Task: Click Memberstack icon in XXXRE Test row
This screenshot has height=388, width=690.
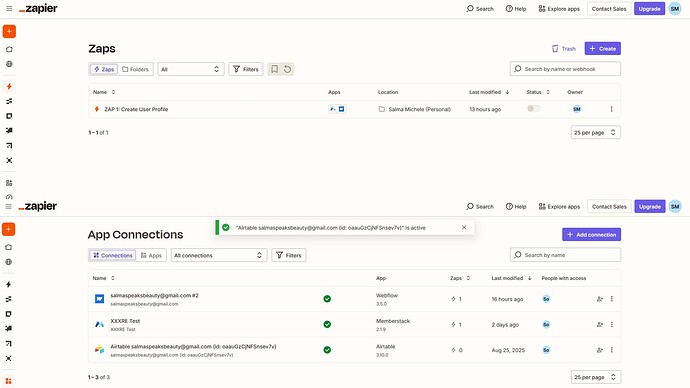Action: pos(99,324)
